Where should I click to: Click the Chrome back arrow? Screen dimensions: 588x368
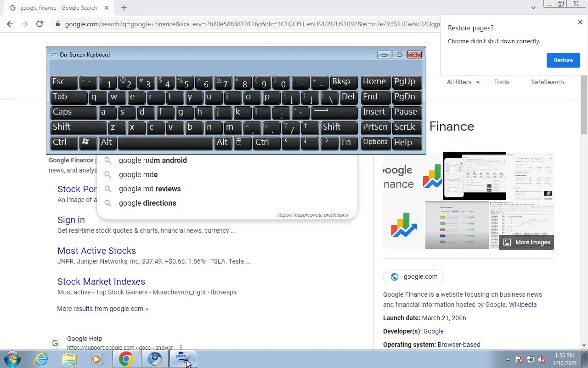coord(10,24)
